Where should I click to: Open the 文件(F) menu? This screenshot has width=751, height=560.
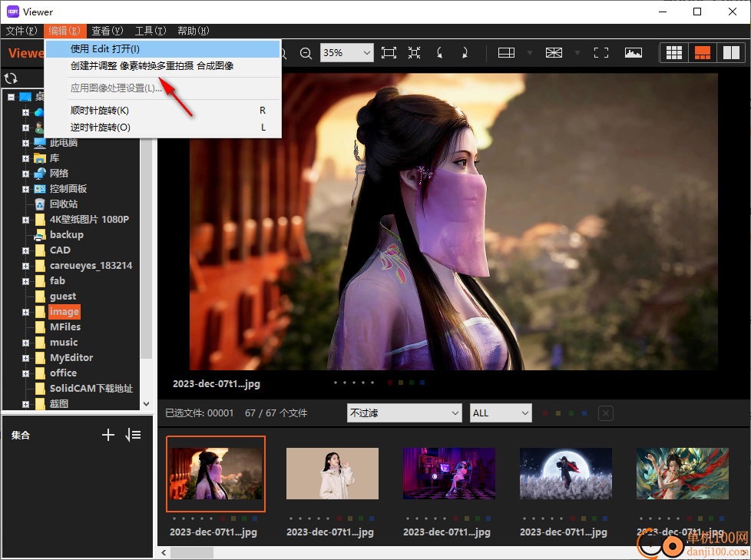point(22,31)
